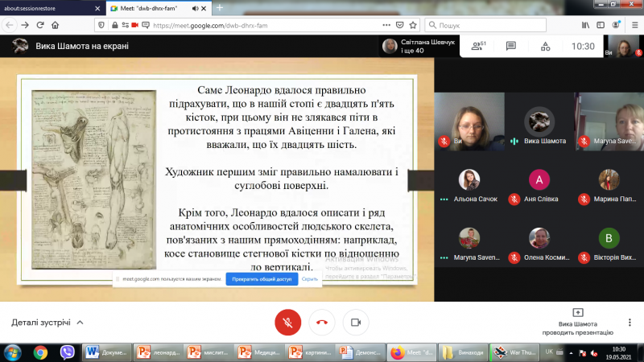Show participants list (51)

[478, 46]
